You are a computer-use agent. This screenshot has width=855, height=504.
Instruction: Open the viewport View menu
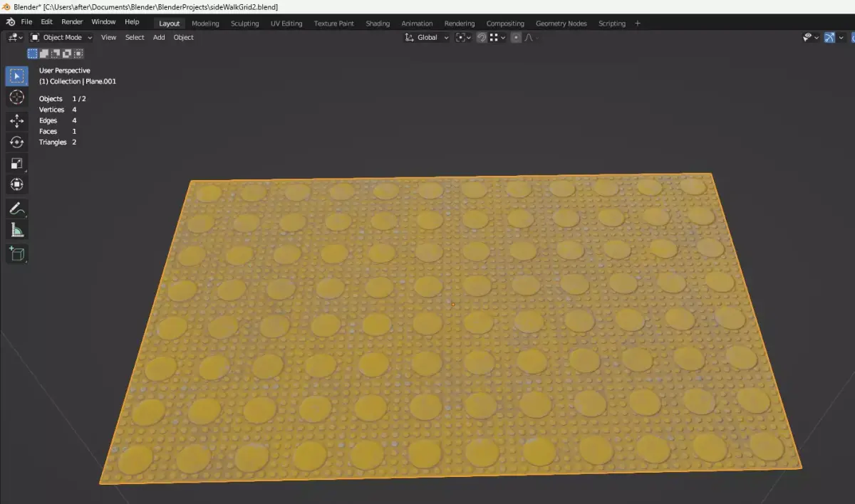pos(108,38)
